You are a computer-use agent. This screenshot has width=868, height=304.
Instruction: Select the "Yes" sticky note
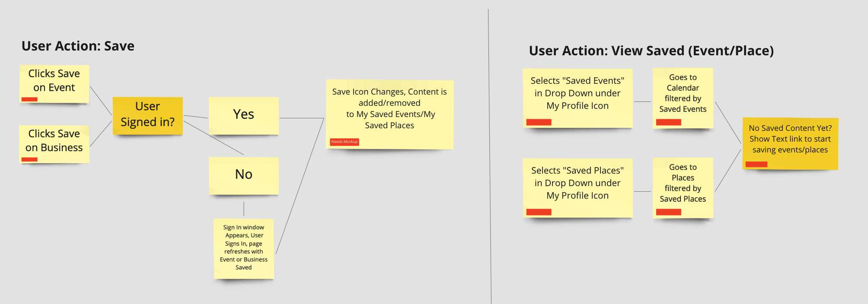244,116
